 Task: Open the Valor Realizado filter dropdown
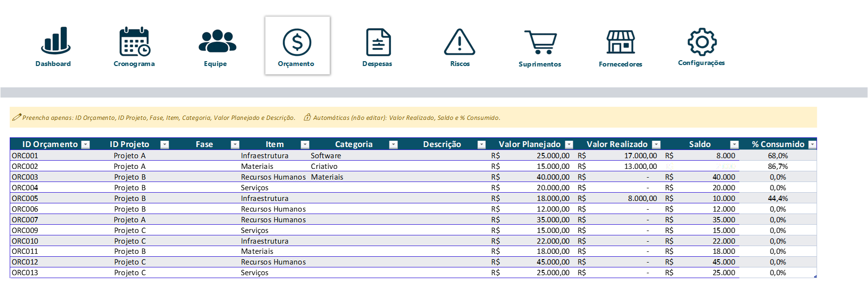point(656,144)
